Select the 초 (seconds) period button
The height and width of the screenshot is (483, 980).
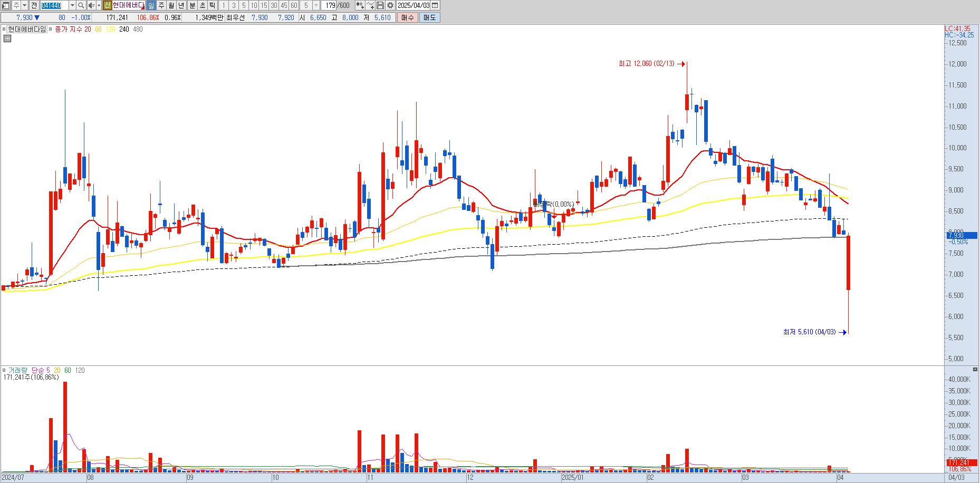pyautogui.click(x=203, y=5)
